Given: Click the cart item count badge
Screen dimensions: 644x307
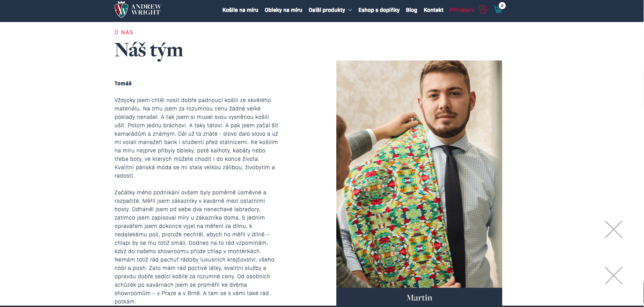Looking at the screenshot, I should pyautogui.click(x=502, y=6).
